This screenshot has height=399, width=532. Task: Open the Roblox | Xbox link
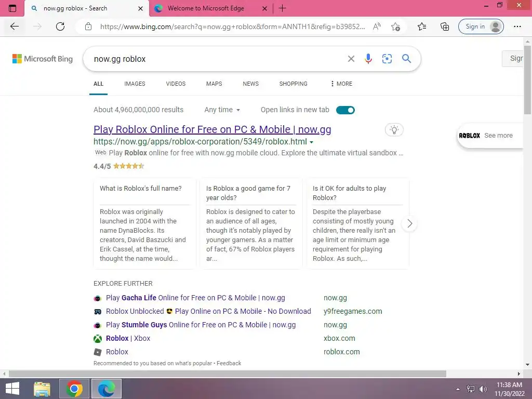(x=128, y=338)
